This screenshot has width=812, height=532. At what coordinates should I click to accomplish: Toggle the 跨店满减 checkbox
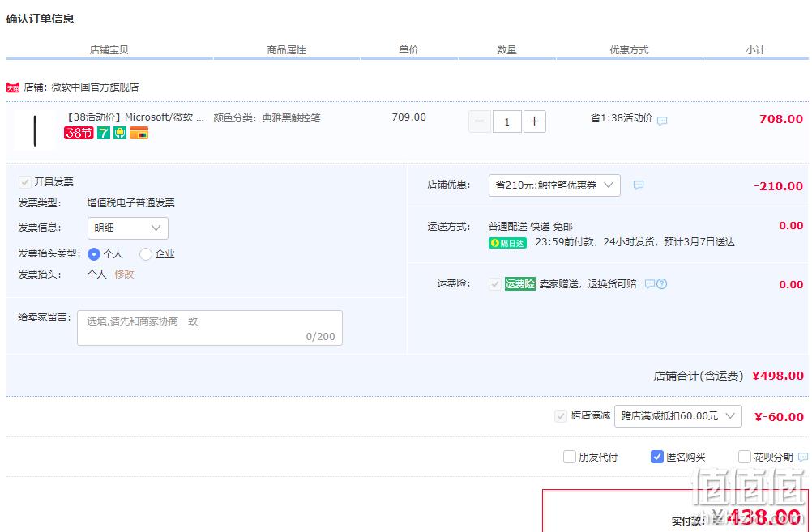(560, 415)
